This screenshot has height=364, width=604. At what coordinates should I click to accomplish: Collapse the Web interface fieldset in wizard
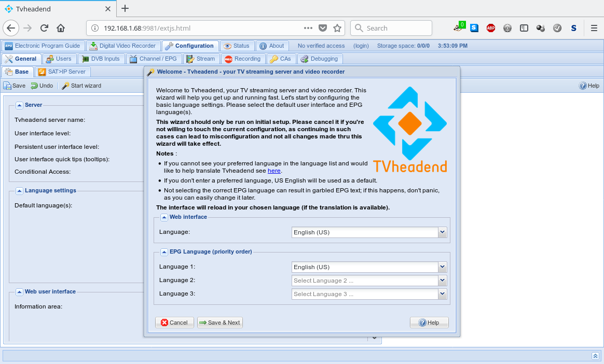coord(164,217)
